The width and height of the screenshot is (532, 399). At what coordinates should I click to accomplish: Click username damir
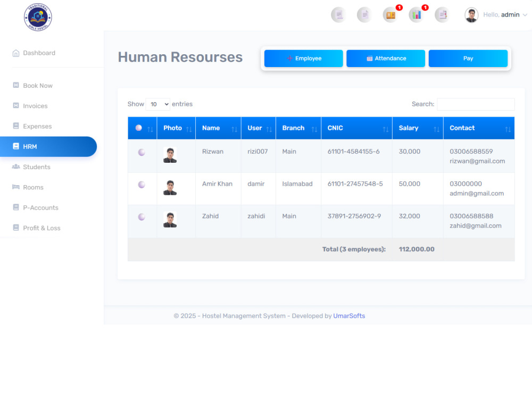pyautogui.click(x=256, y=184)
